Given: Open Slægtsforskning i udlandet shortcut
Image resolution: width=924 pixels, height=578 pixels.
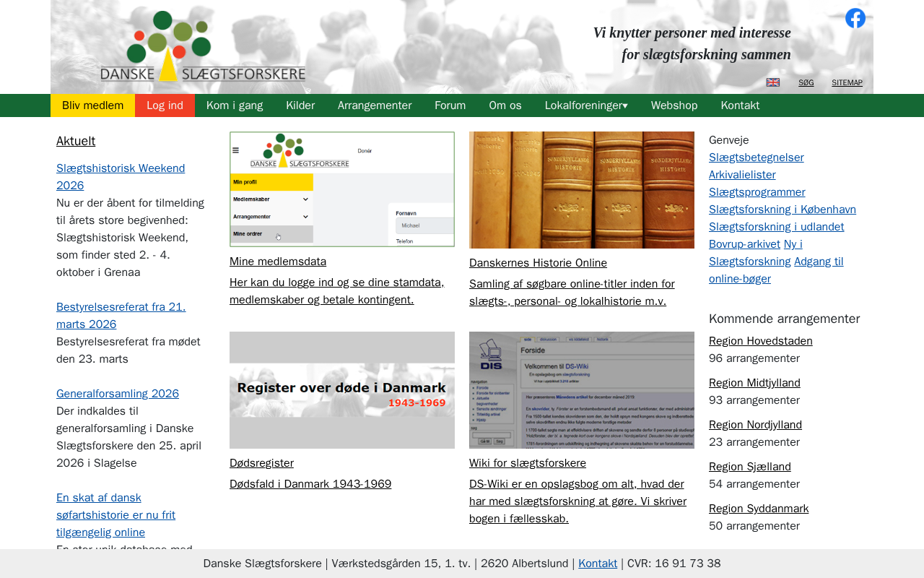Looking at the screenshot, I should 777,227.
